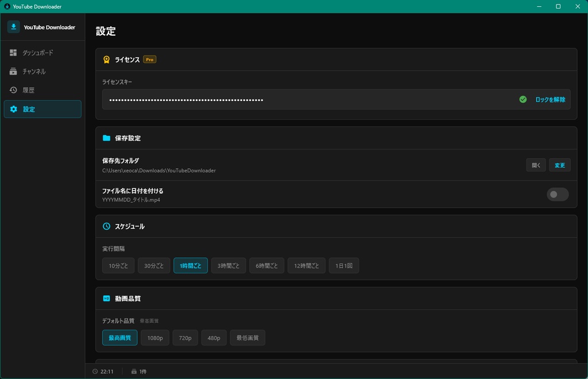Click ロックを解除 to unlock license key
Viewport: 588px width, 379px height.
(550, 99)
